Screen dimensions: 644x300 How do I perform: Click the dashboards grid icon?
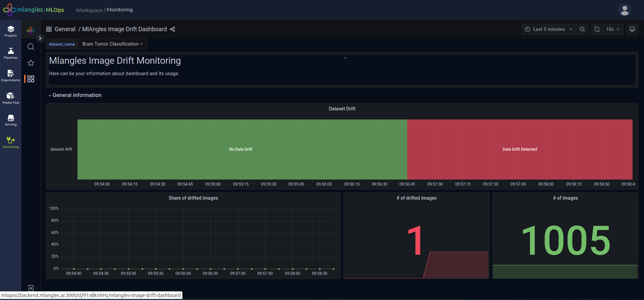31,79
